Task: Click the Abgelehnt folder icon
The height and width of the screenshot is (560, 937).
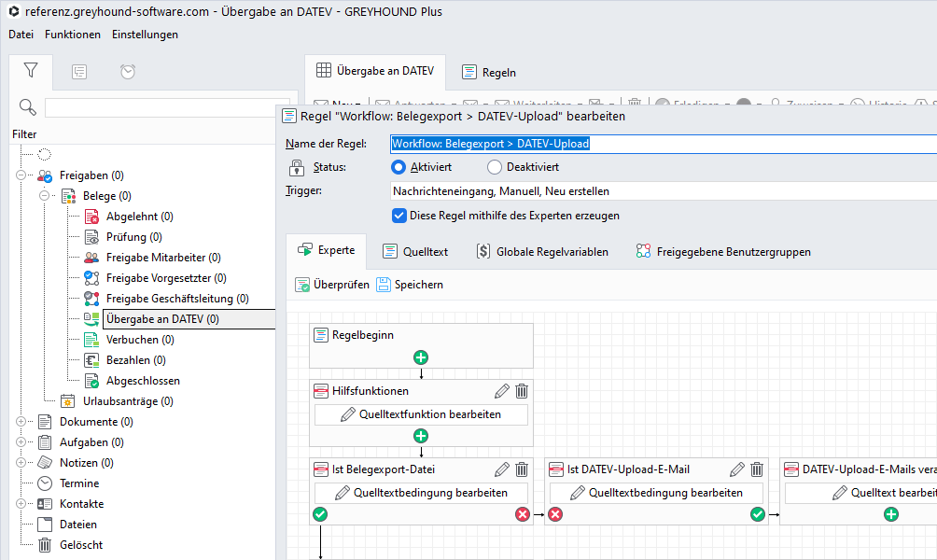Action: (x=91, y=217)
